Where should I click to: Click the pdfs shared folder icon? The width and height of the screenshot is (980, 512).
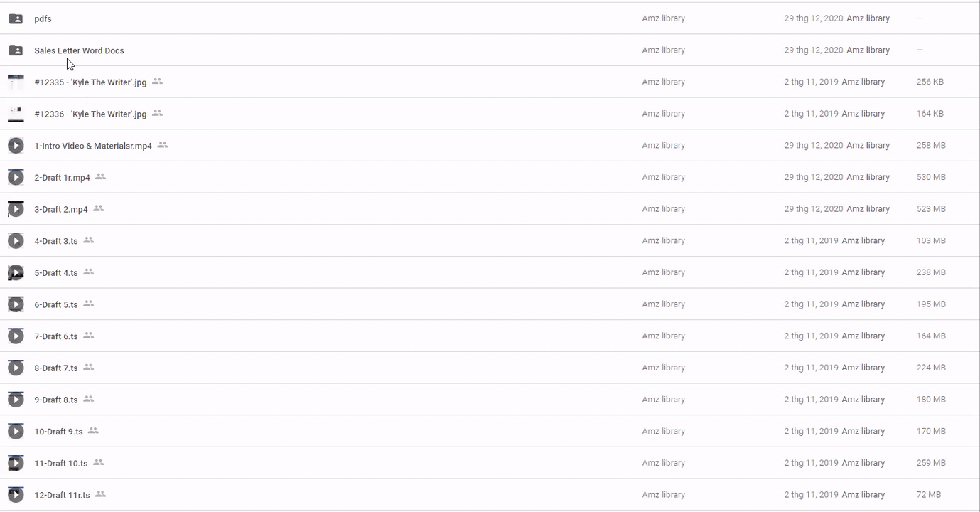coord(16,18)
